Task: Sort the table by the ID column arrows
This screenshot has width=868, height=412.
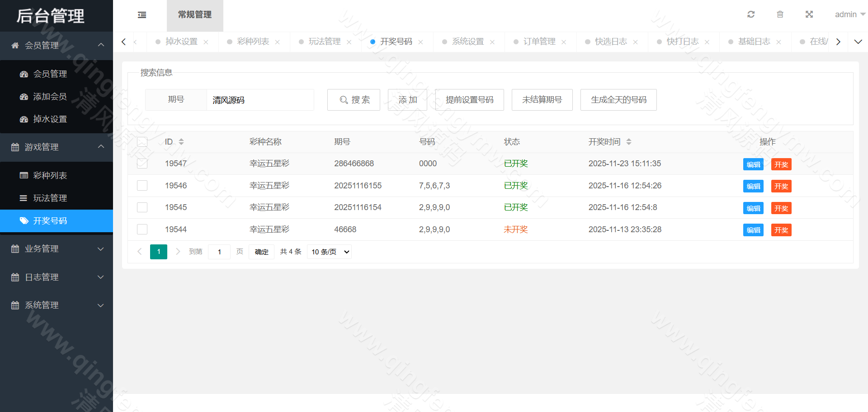Action: (x=181, y=141)
